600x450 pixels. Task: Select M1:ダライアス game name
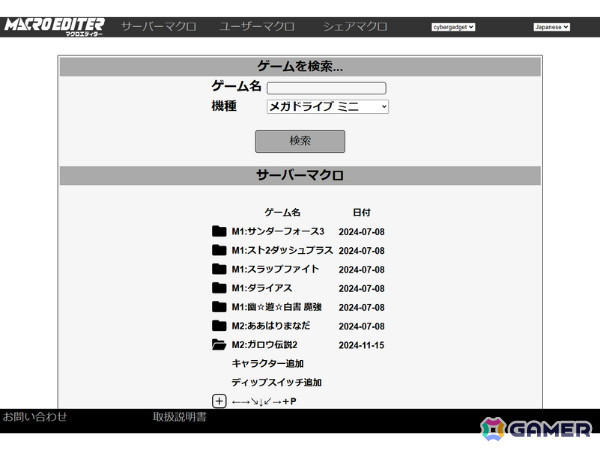coord(262,288)
